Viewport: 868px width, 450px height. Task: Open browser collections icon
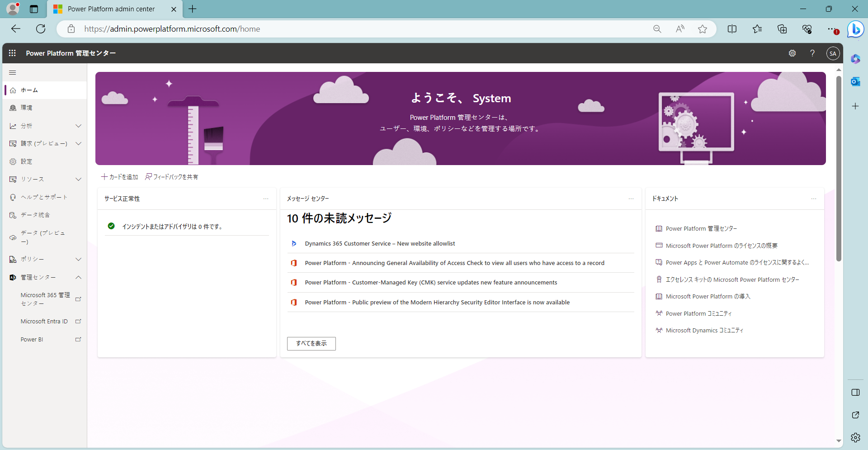pos(782,29)
